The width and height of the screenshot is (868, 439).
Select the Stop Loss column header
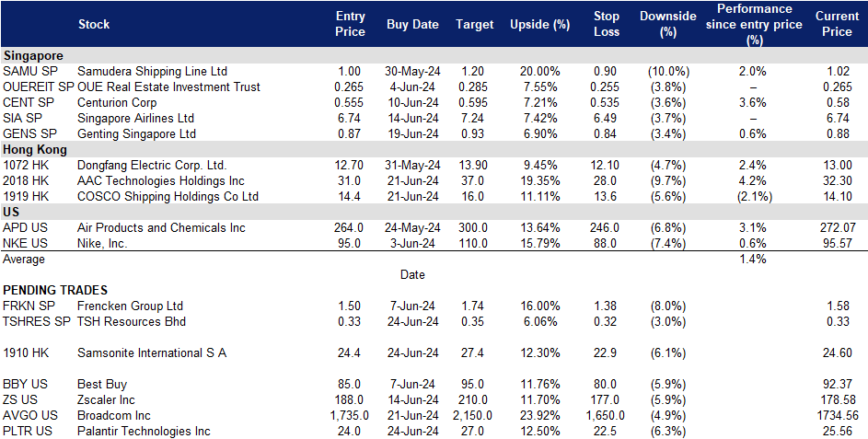pyautogui.click(x=607, y=25)
